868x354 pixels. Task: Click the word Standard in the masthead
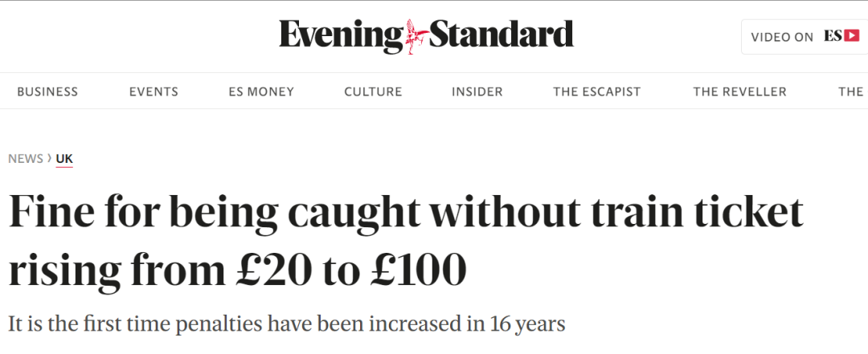[501, 35]
